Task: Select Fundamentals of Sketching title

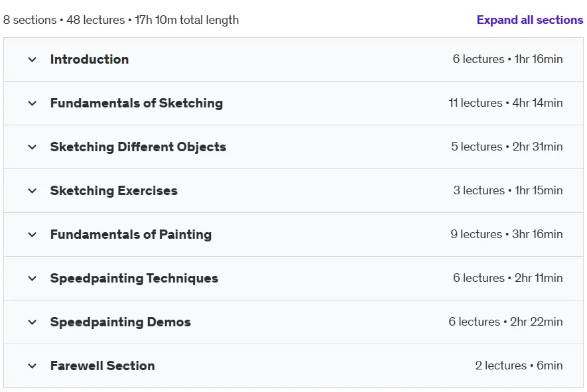Action: click(x=137, y=103)
